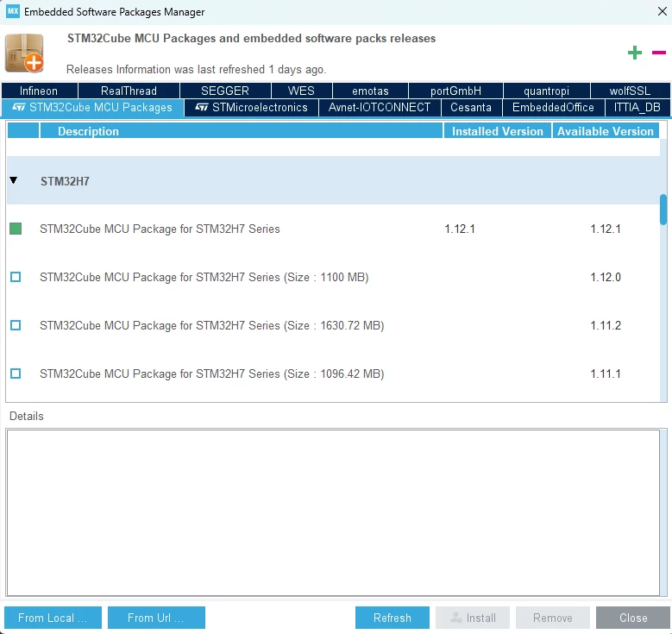672x634 pixels.
Task: Click the Available Version column header
Action: tap(605, 131)
